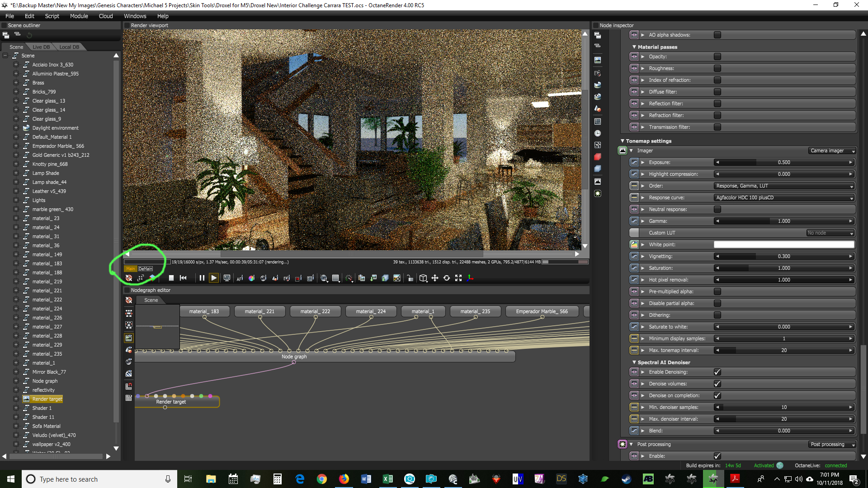Click the translate gizmo move icon
The image size is (868, 488).
[x=434, y=278]
